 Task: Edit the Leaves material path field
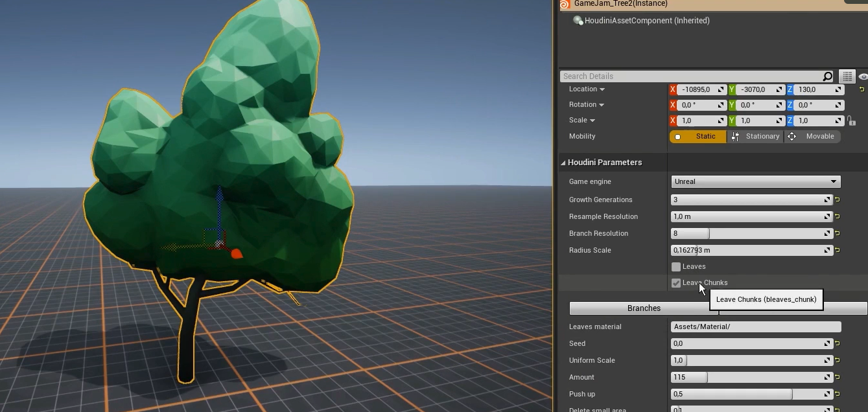click(x=756, y=326)
